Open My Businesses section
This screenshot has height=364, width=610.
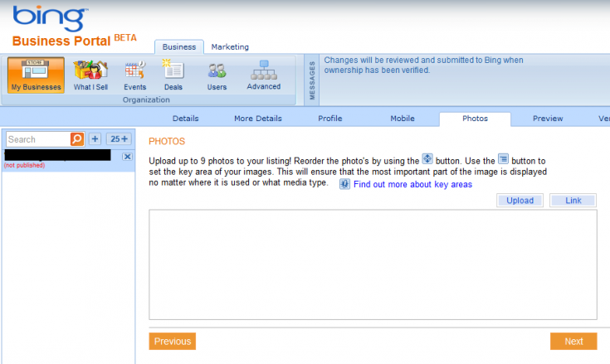(36, 75)
